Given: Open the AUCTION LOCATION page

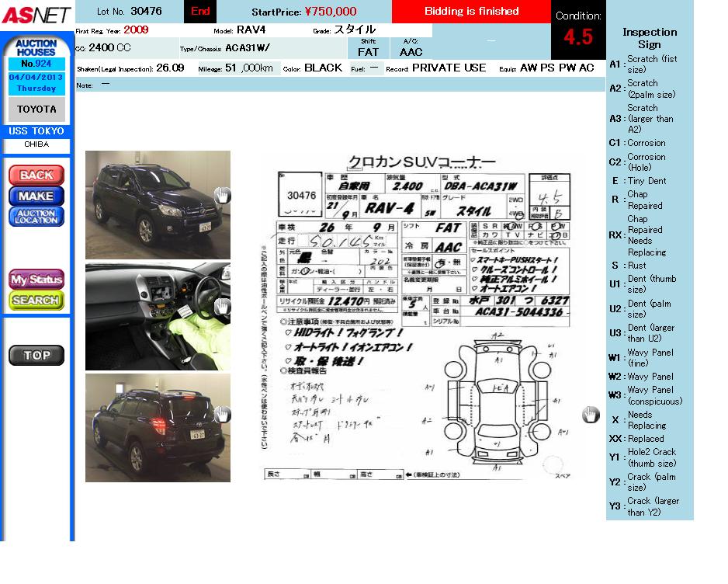Looking at the screenshot, I should coord(36,217).
